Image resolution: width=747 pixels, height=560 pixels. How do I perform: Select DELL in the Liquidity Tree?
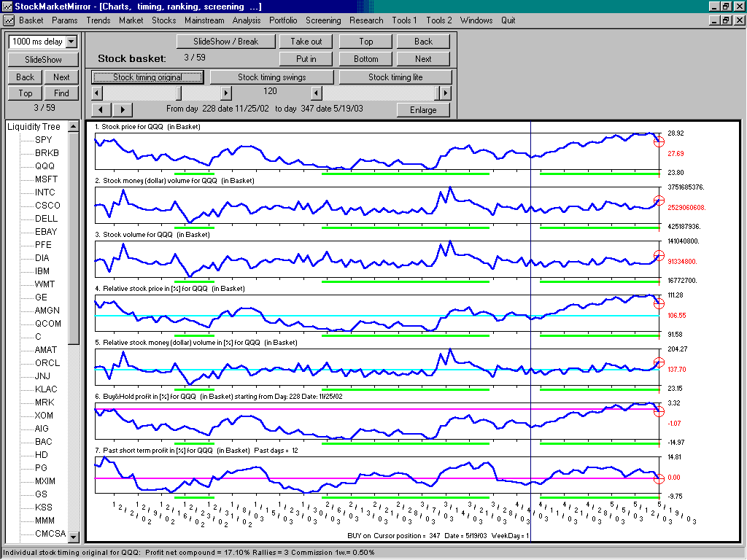pyautogui.click(x=46, y=219)
